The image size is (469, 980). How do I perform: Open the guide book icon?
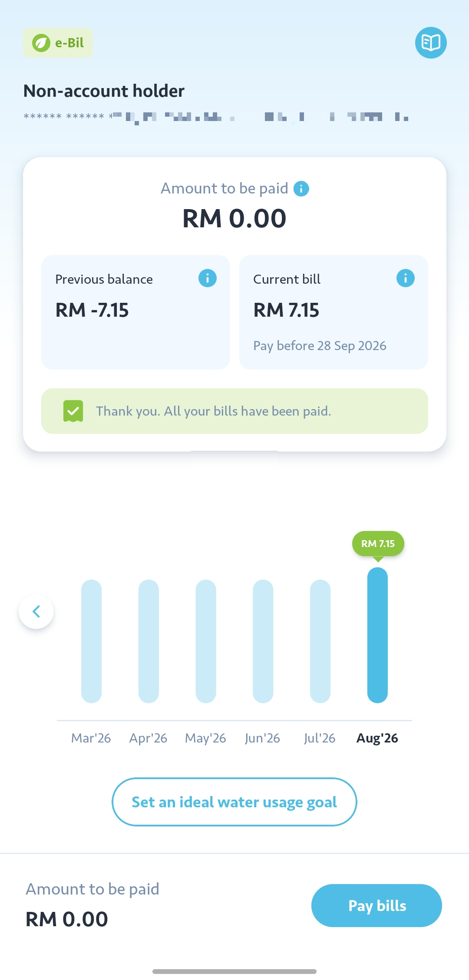pos(431,43)
